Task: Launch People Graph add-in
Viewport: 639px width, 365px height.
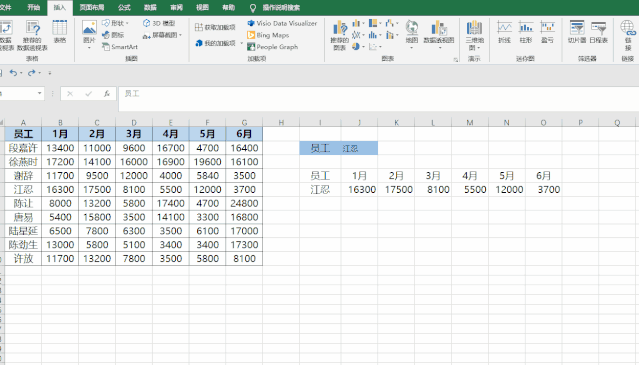Action: pos(273,47)
